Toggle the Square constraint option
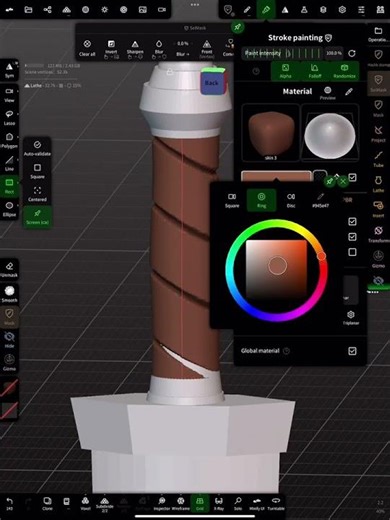The image size is (390, 520). [x=37, y=171]
